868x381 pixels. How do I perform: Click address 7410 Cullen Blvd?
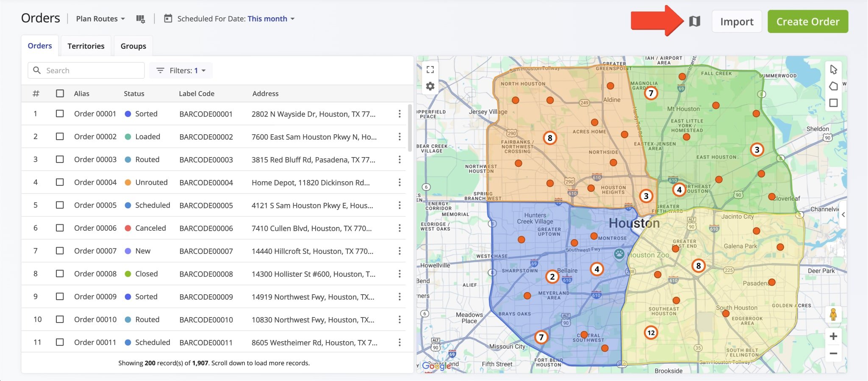click(x=312, y=228)
